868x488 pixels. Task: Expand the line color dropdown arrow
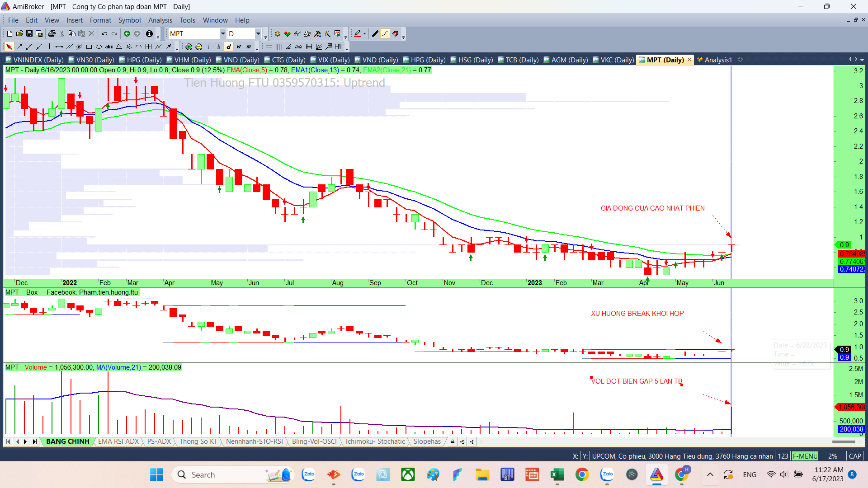tap(364, 34)
